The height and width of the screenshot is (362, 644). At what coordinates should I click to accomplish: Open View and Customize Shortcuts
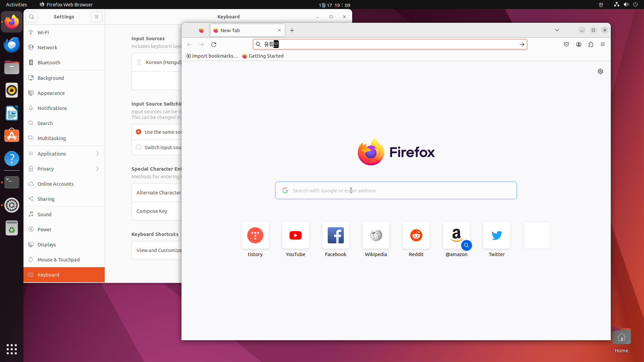coord(157,250)
